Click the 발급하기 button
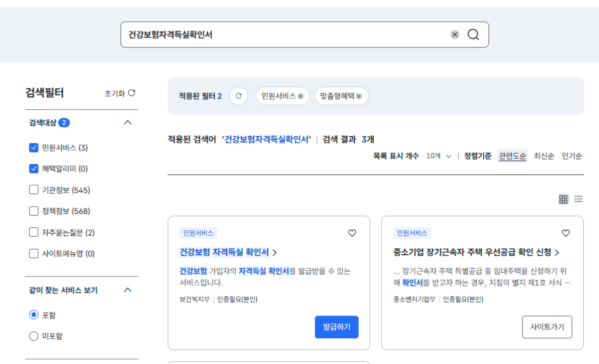 coord(336,327)
